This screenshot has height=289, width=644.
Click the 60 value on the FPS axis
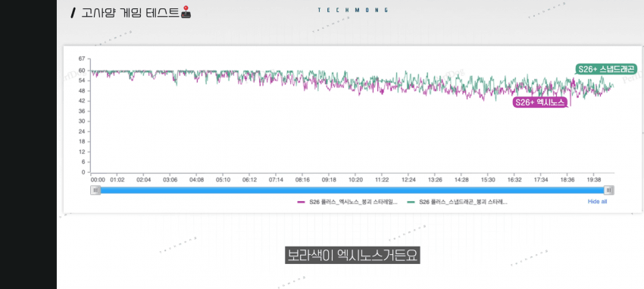81,71
